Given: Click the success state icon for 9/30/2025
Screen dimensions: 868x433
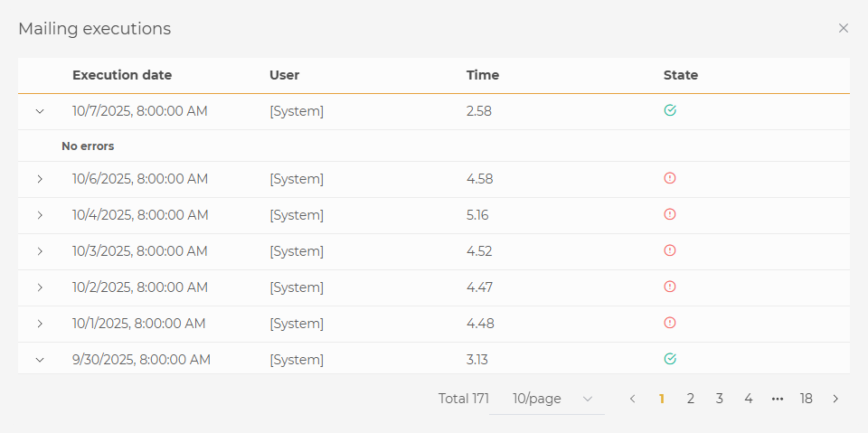Looking at the screenshot, I should click(670, 359).
